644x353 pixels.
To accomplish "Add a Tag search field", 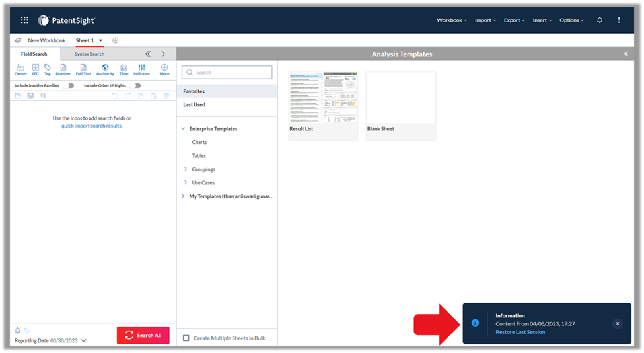I will (48, 69).
